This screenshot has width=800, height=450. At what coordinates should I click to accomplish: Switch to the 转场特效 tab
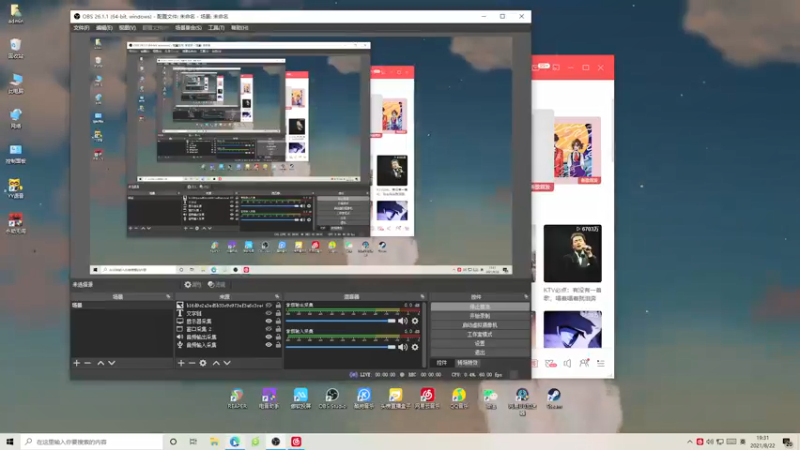(x=467, y=363)
